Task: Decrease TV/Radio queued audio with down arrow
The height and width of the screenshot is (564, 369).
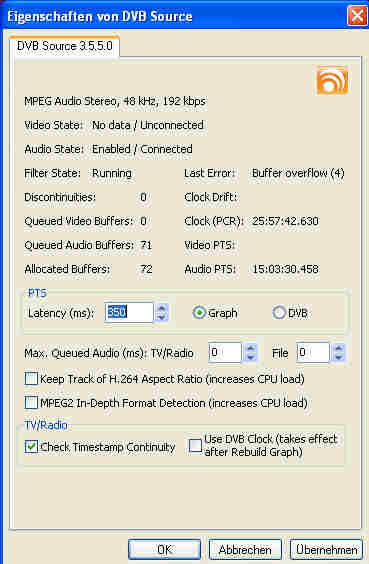Action: [251, 357]
